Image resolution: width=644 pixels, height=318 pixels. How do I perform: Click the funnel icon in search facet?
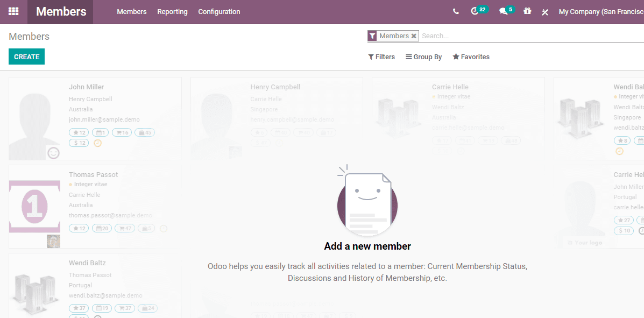click(372, 36)
